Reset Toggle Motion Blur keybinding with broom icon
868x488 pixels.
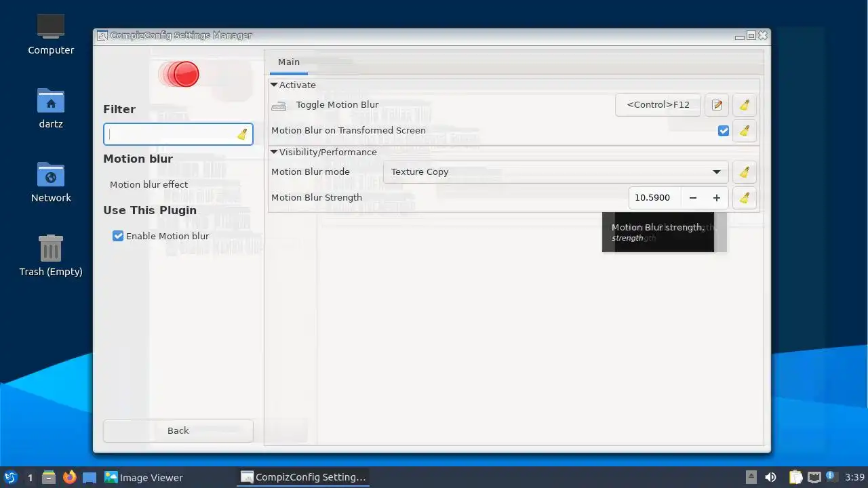tap(745, 105)
